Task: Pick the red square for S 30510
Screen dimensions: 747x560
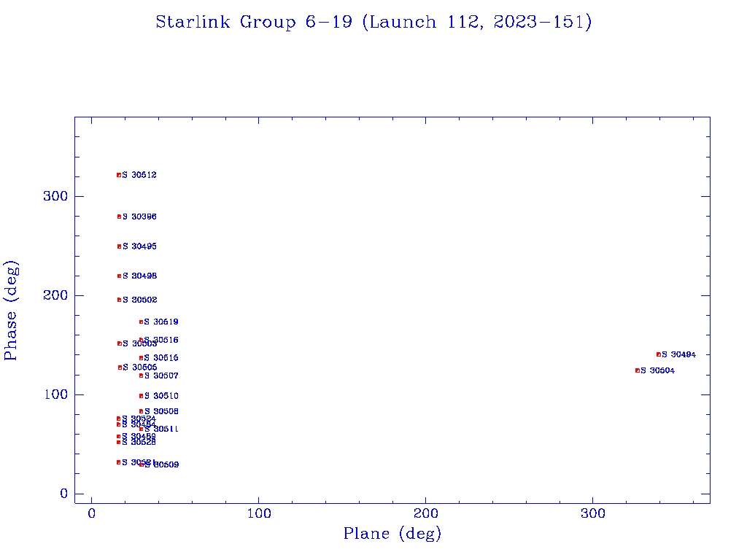Action: pyautogui.click(x=141, y=396)
